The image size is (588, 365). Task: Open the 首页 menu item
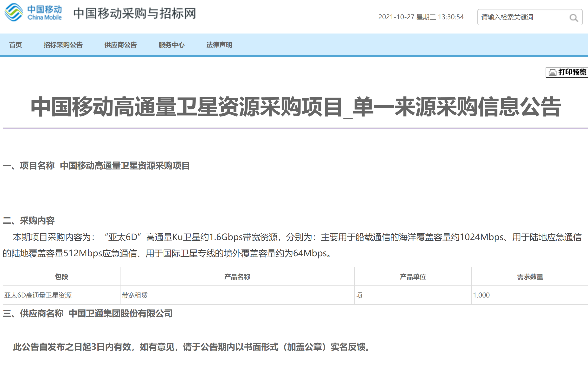15,45
